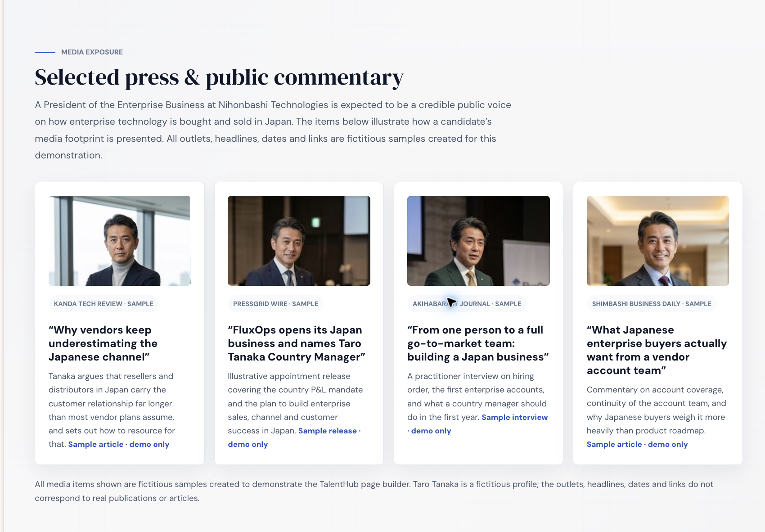Click the 'MEDIA EXPOSURE' section label
Image resolution: width=765 pixels, height=532 pixels.
(x=92, y=52)
